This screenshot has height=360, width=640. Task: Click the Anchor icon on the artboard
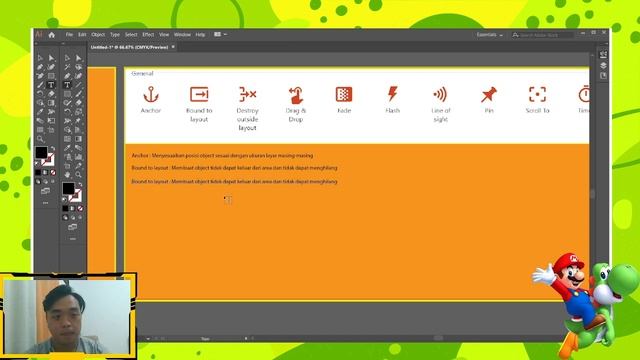point(151,94)
